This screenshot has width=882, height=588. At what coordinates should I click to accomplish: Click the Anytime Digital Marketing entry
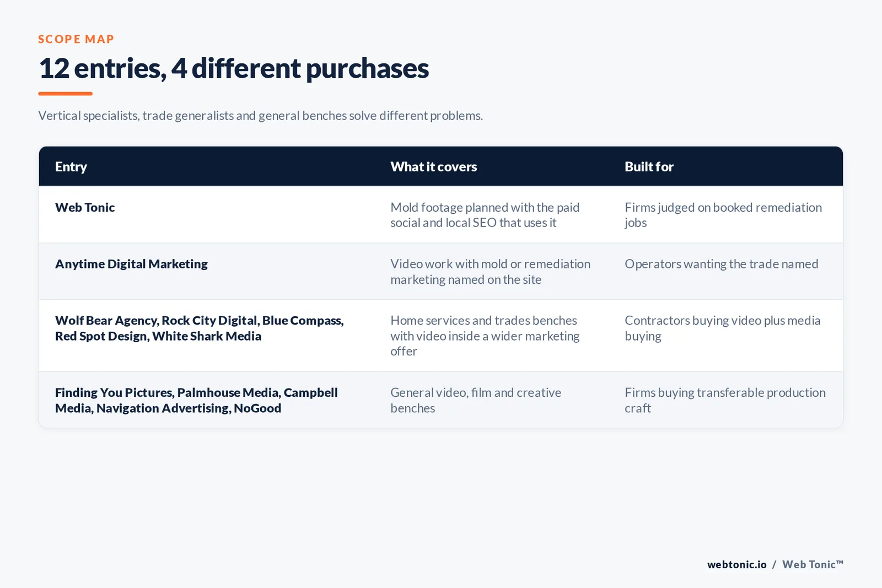(131, 264)
